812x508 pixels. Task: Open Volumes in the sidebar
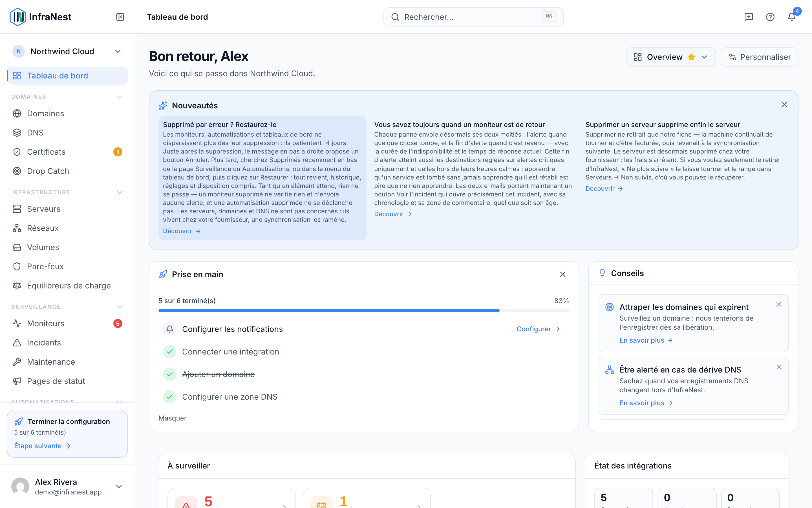tap(67, 247)
